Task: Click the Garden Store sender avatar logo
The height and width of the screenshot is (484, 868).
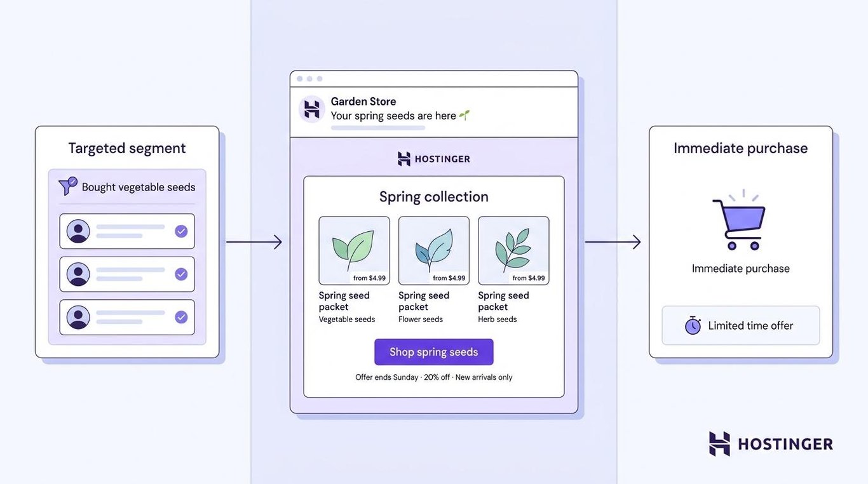Action: tap(312, 109)
